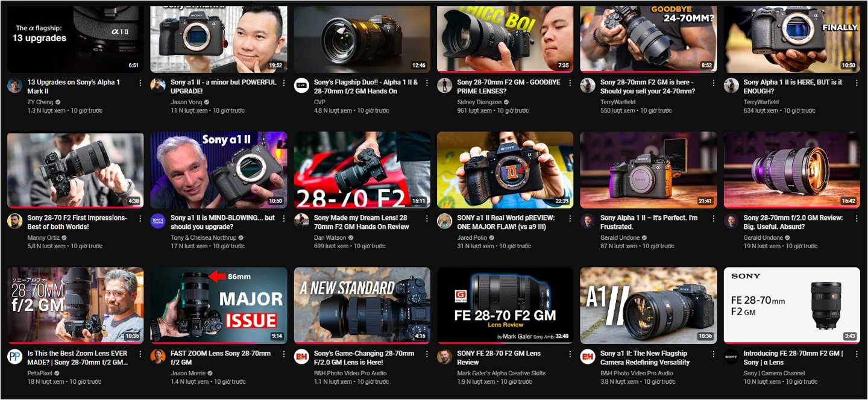Open options for Mark Galer's Lens Review video
This screenshot has height=400, width=868.
pyautogui.click(x=570, y=354)
